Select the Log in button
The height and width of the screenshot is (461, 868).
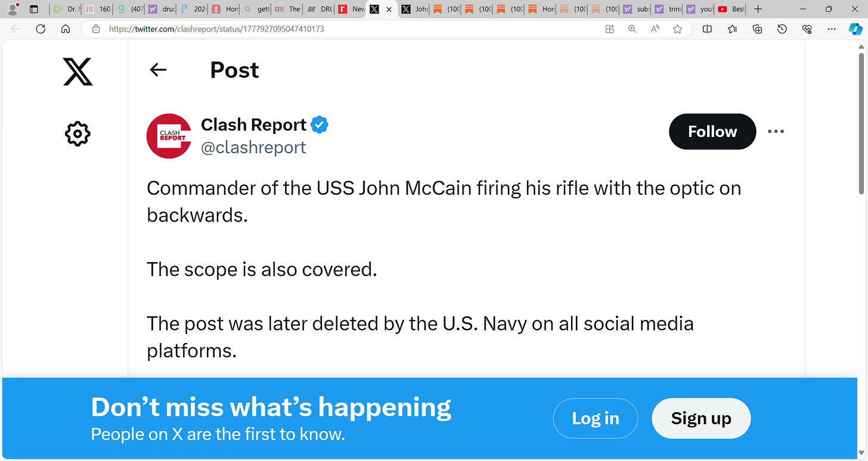click(595, 418)
